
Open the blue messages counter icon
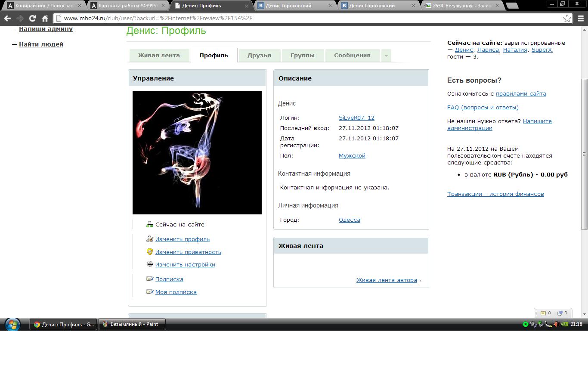tap(560, 313)
